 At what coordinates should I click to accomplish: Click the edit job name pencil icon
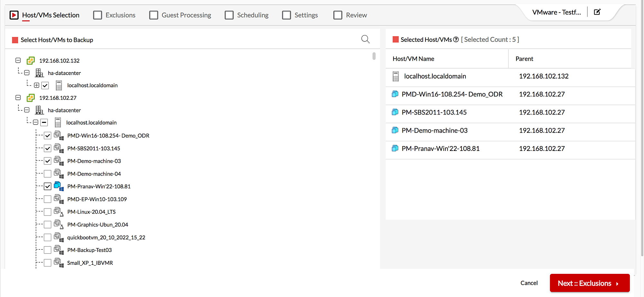[597, 12]
